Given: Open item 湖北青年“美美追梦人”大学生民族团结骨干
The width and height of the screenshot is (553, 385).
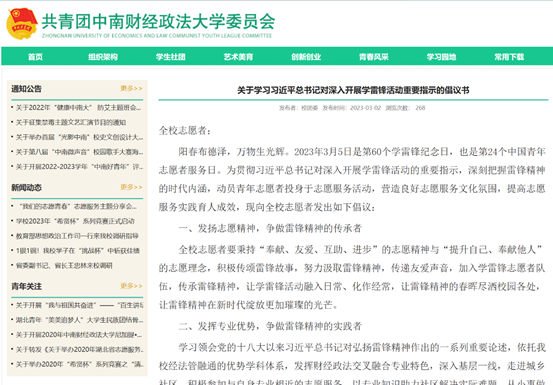Looking at the screenshot, I should [79, 320].
